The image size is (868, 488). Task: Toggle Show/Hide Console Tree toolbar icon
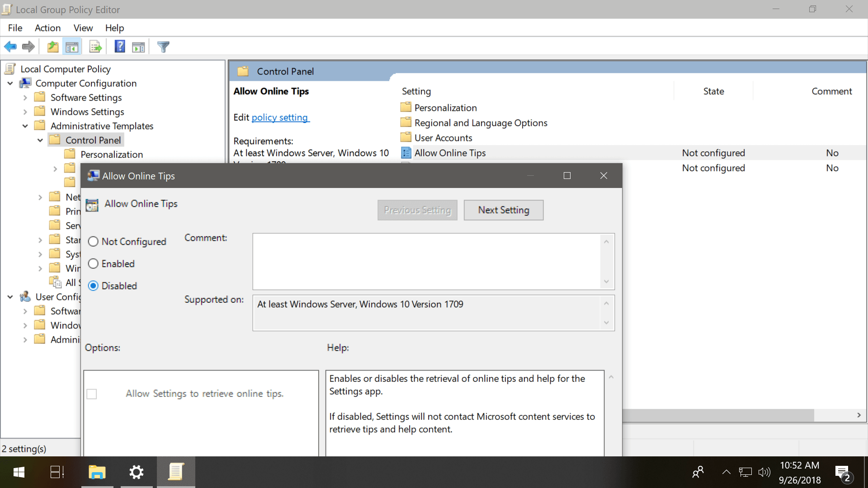72,47
